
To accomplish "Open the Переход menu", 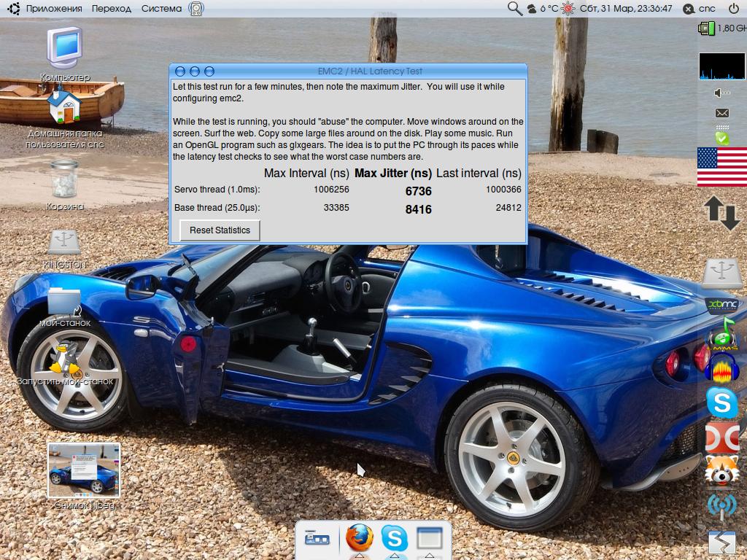I will point(112,9).
